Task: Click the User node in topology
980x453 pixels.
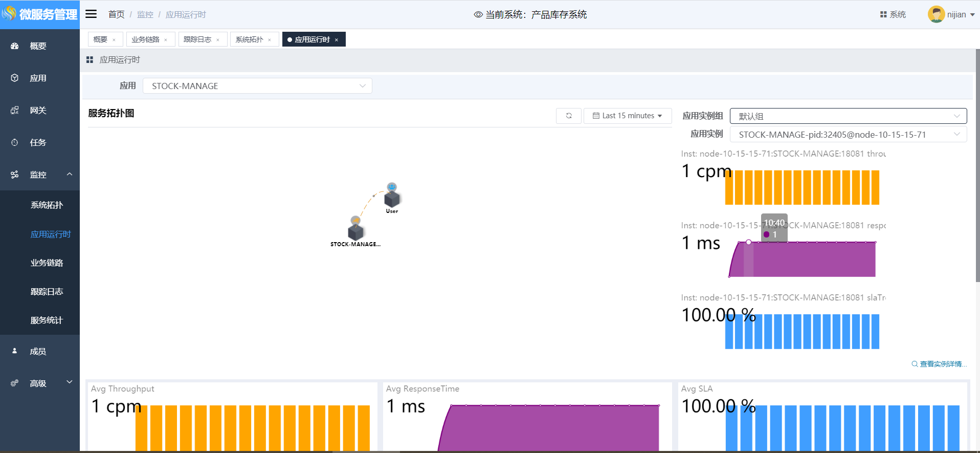Action: pyautogui.click(x=392, y=197)
